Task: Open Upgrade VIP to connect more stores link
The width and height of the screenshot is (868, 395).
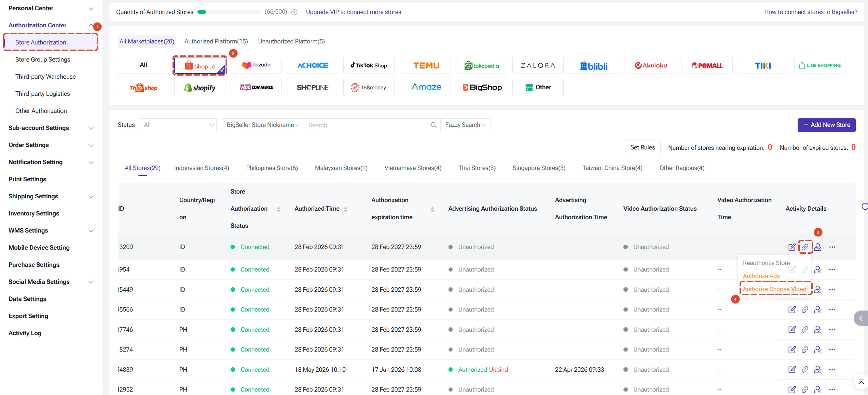Action: [x=354, y=12]
